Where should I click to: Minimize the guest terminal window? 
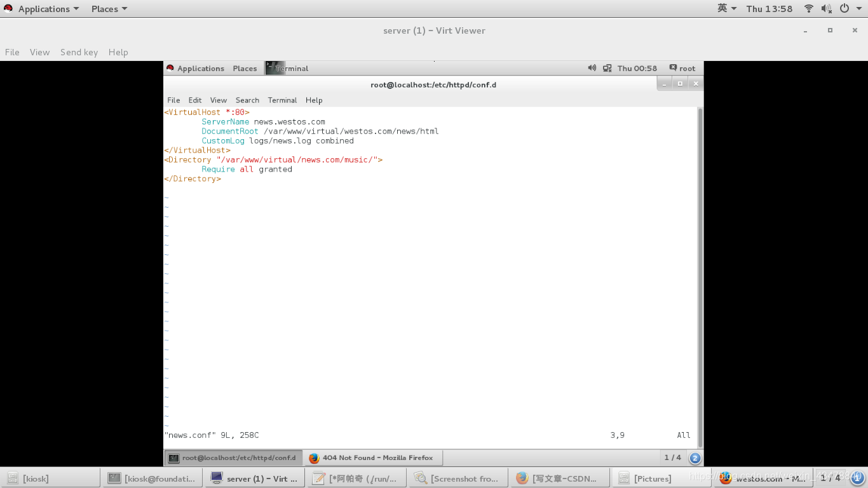coord(664,84)
